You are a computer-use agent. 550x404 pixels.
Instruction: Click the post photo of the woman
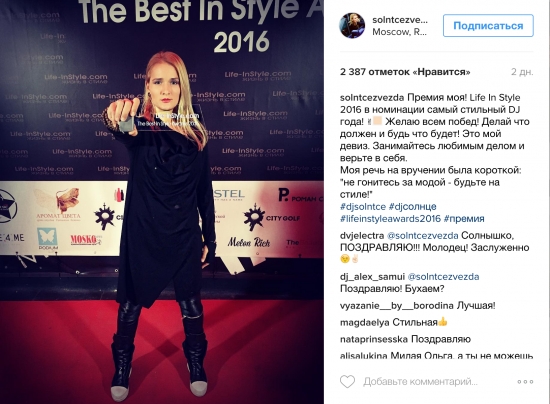click(x=162, y=202)
